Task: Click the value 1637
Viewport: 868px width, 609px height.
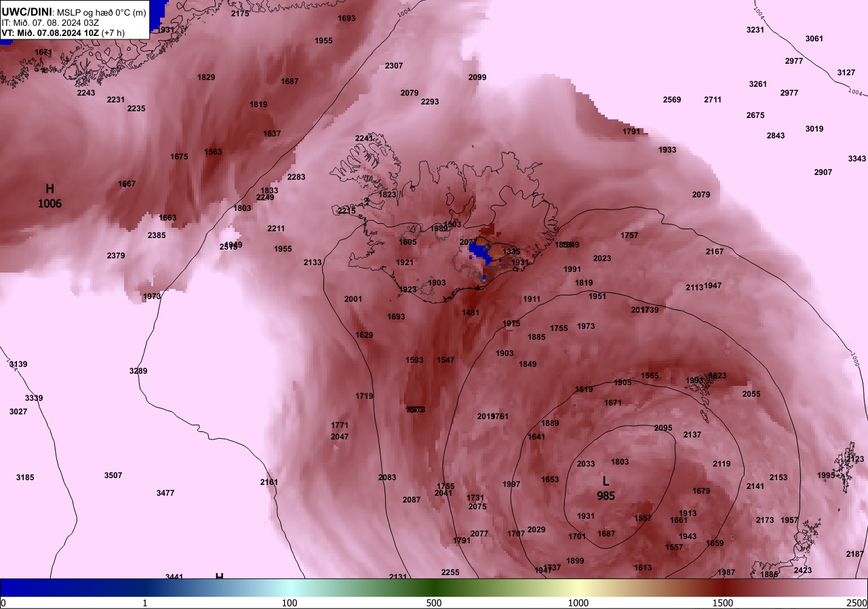Action: 272,134
